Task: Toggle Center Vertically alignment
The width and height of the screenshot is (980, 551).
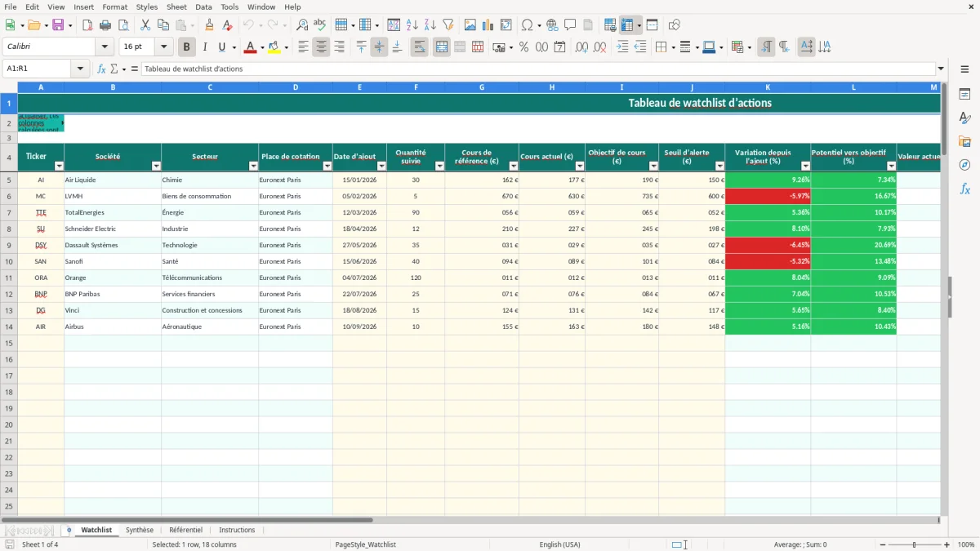Action: pyautogui.click(x=379, y=47)
